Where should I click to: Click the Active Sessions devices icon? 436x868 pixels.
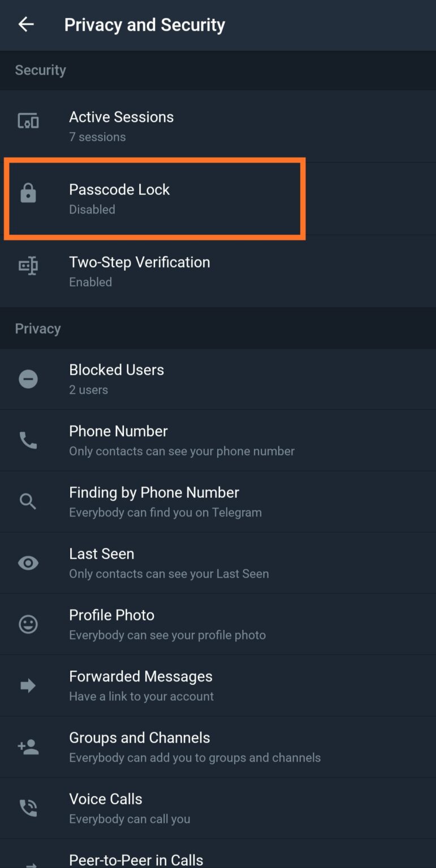click(28, 120)
